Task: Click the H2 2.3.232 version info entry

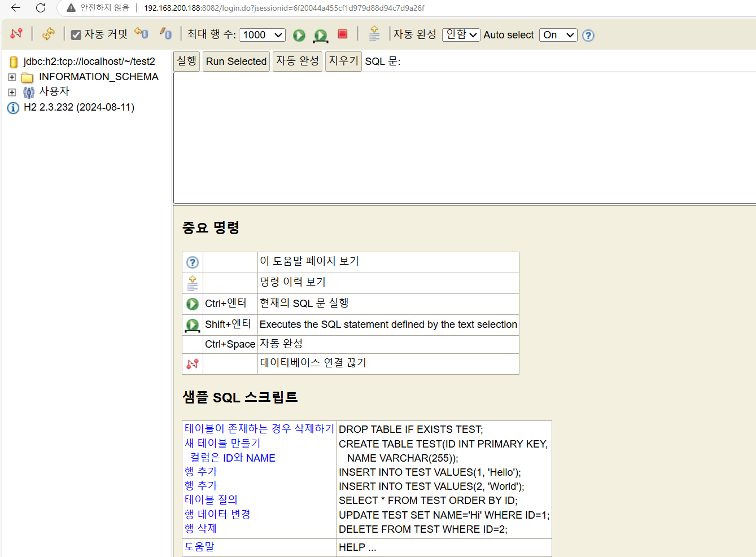Action: tap(79, 107)
